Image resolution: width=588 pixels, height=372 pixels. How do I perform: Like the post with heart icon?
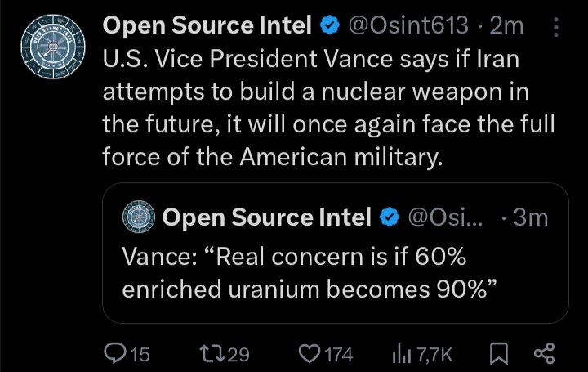[310, 354]
